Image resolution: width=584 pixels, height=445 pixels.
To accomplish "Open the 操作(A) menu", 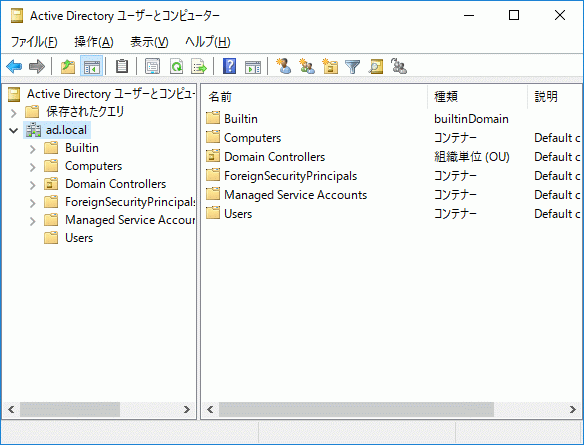I will 93,42.
